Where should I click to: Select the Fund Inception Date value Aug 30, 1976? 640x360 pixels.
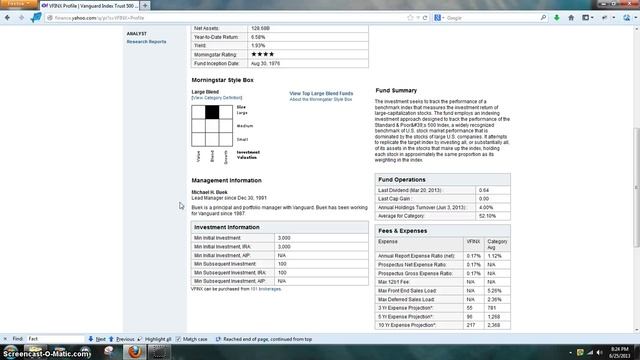265,64
